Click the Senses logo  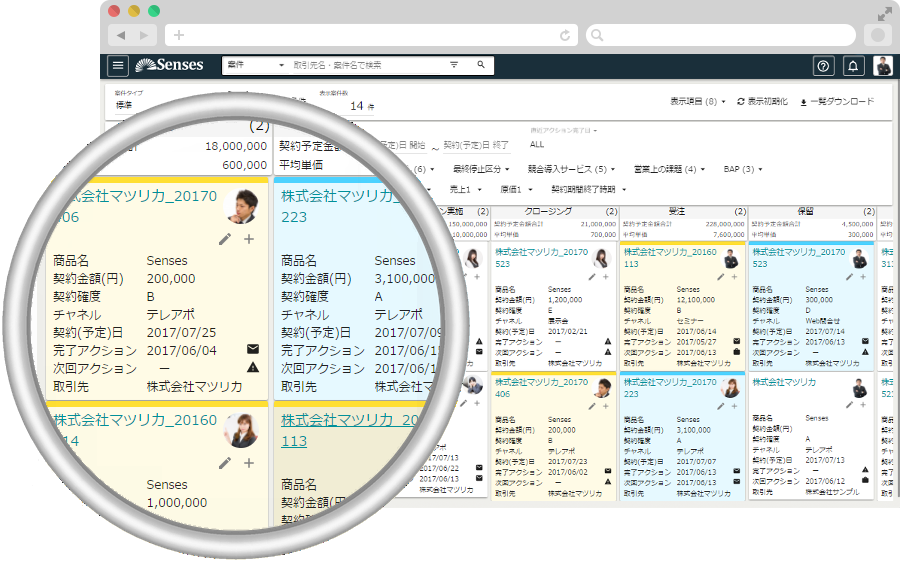point(169,65)
